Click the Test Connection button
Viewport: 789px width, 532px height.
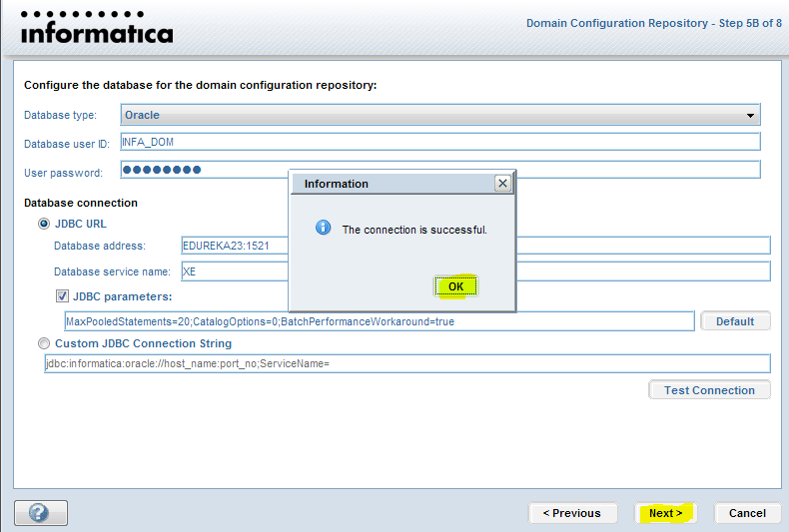tap(709, 390)
